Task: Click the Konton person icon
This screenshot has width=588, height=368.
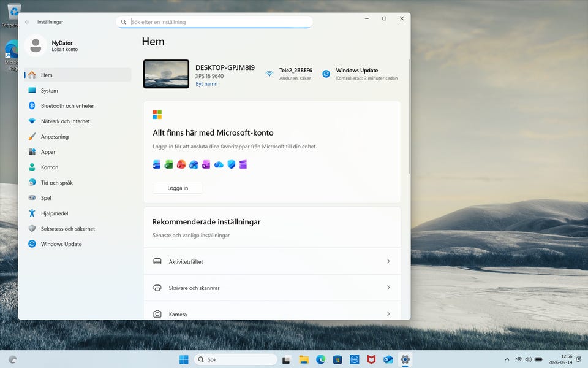Action: (x=32, y=167)
